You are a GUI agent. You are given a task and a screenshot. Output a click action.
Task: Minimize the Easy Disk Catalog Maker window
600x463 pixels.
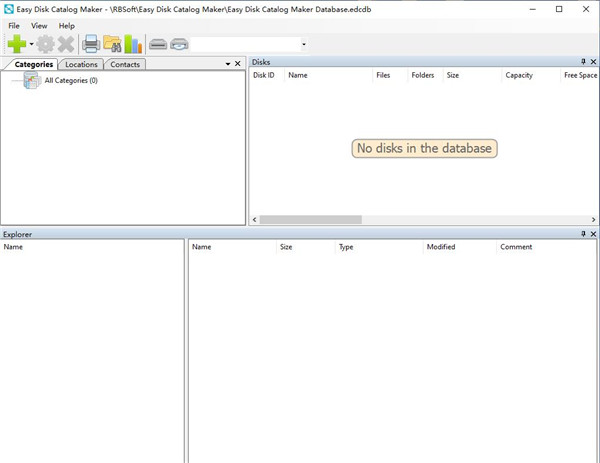click(x=532, y=9)
